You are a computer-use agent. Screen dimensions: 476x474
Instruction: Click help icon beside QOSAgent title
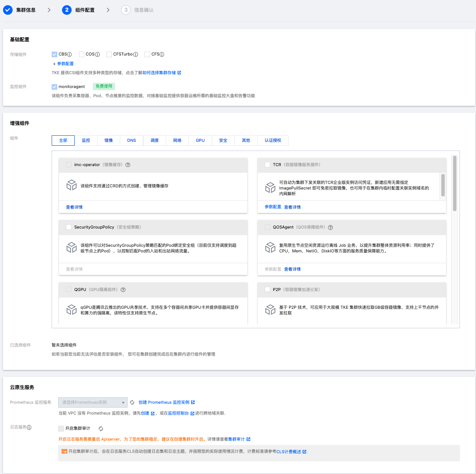(x=331, y=227)
